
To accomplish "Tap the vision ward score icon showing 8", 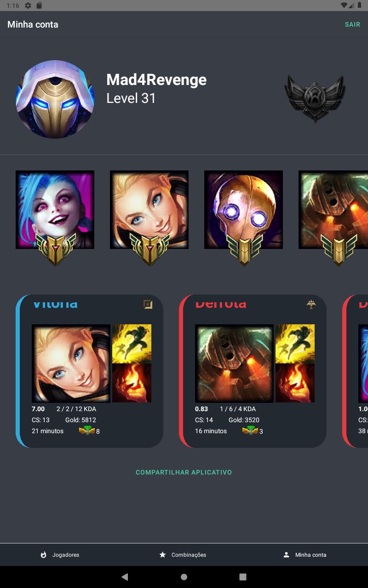I will coord(87,431).
